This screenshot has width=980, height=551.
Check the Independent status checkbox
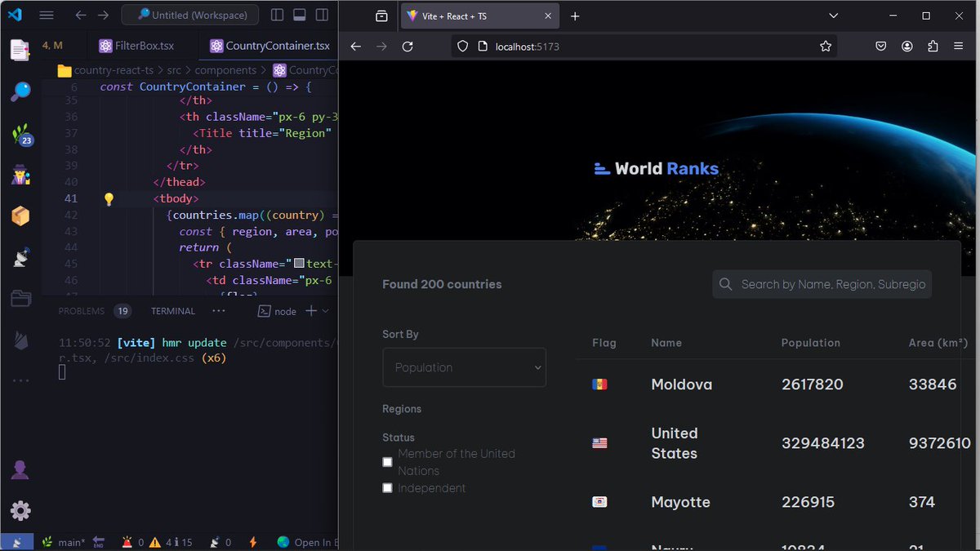click(388, 488)
